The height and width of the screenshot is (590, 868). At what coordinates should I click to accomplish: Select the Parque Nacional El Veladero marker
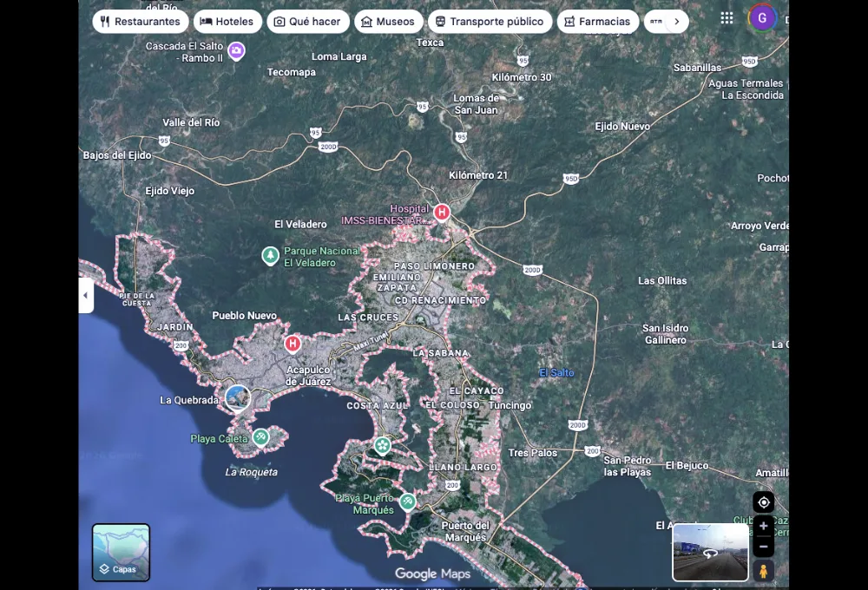[270, 255]
